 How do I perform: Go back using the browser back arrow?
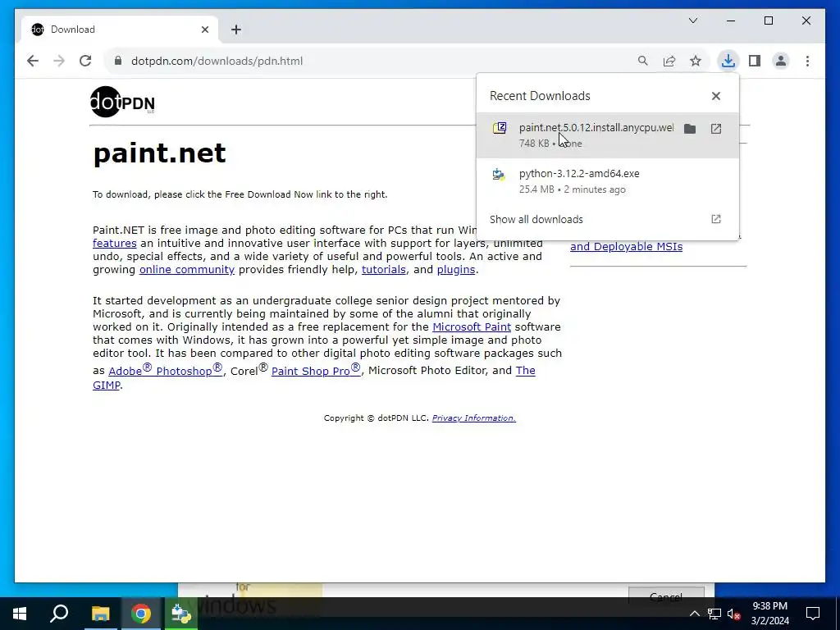click(x=33, y=61)
